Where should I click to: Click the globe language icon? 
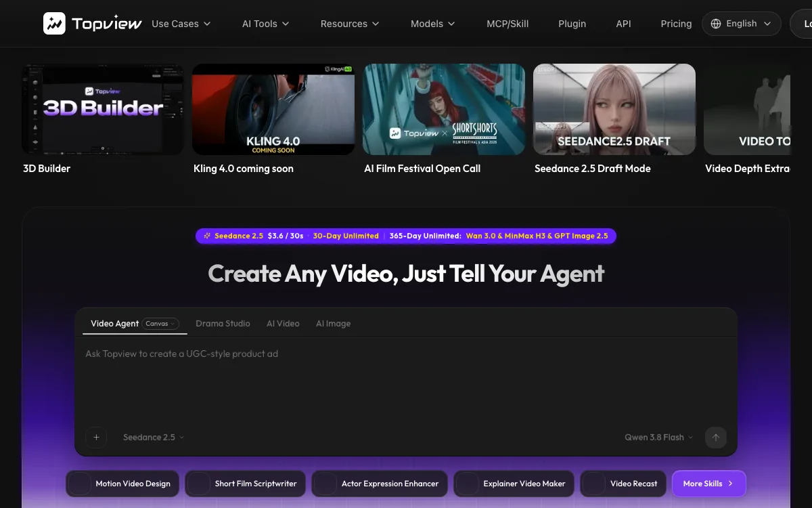716,24
